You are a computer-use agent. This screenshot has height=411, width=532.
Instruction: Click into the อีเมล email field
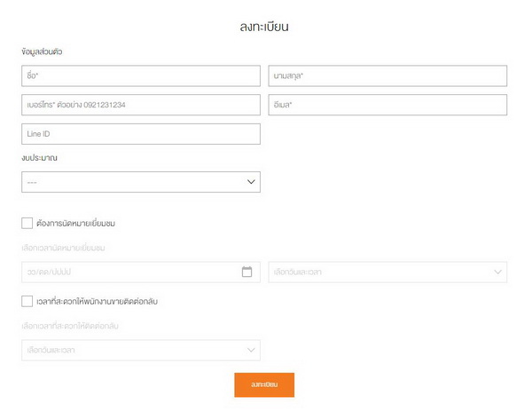click(x=387, y=105)
